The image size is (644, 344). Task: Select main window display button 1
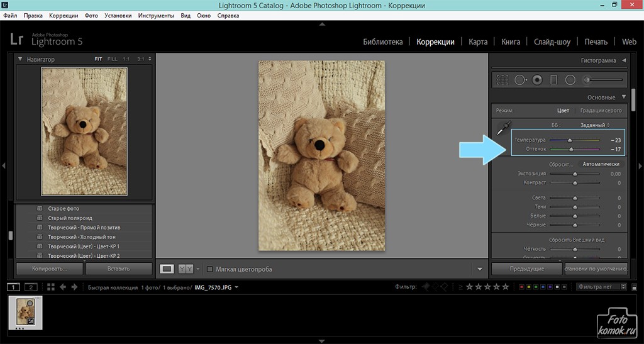pyautogui.click(x=14, y=287)
